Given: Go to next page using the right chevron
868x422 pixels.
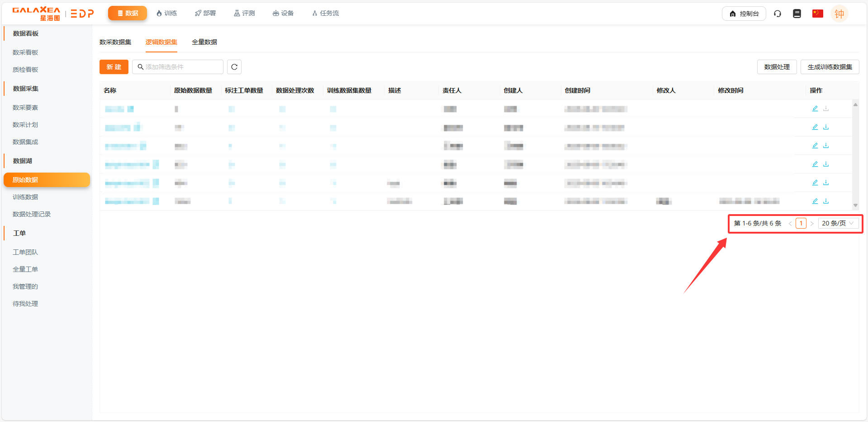Looking at the screenshot, I should coord(812,223).
